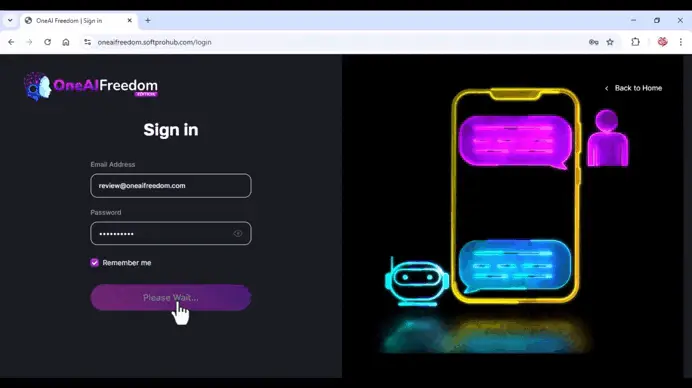Click the browser forward arrow
This screenshot has height=388, width=692.
click(x=29, y=42)
